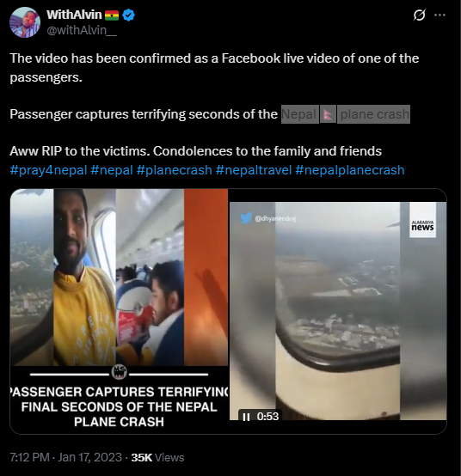The image size is (461, 476).
Task: Click the Ghana flag emoji next to name
Action: coord(112,15)
